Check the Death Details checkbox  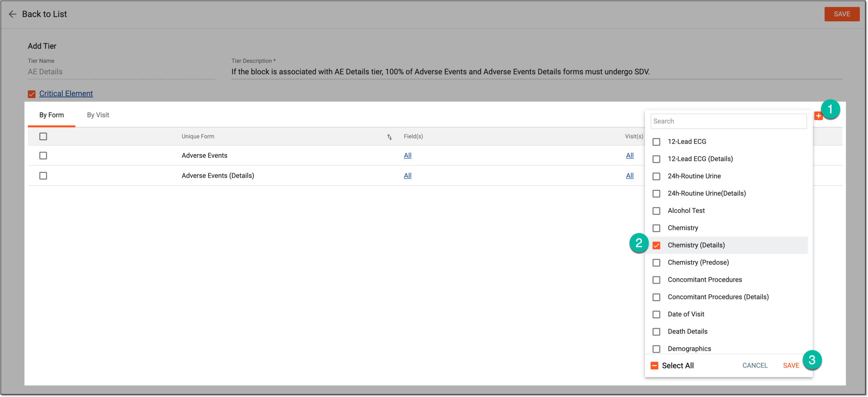[x=656, y=332]
